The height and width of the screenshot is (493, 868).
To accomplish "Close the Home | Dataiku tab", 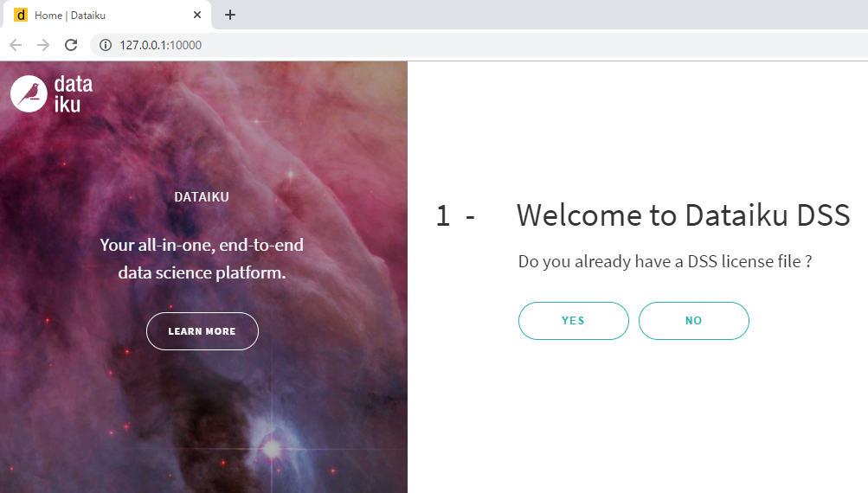I will [197, 15].
